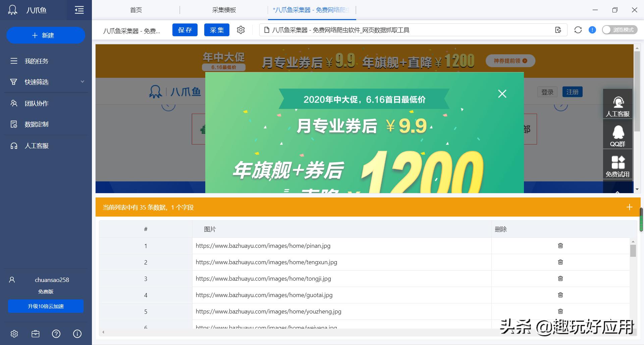
Task: Click the sidebar layout toggle beside the logo
Action: click(79, 10)
